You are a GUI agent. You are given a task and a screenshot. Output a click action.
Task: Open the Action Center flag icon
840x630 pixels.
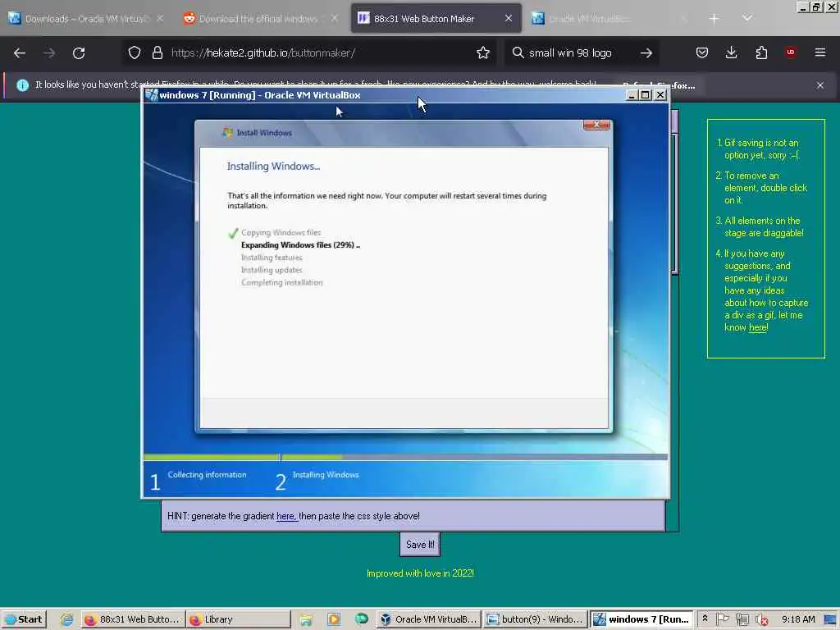tap(723, 619)
